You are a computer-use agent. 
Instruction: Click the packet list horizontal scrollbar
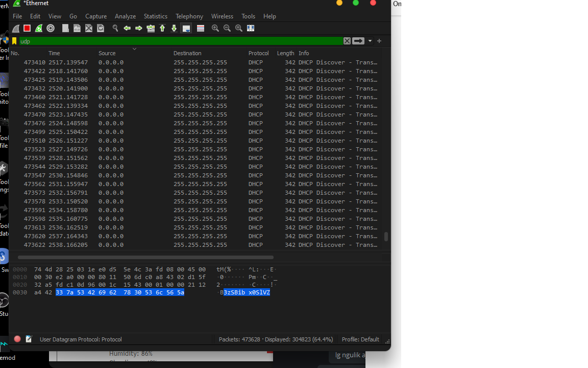click(145, 258)
